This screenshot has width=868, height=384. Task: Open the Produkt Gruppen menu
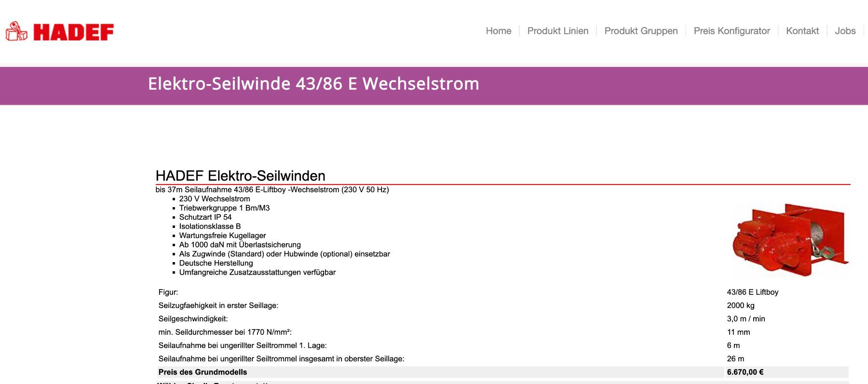pos(641,31)
